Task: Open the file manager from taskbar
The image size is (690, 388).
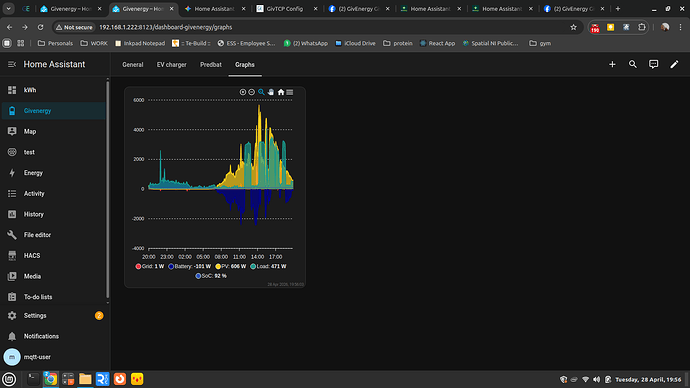Action: point(85,379)
